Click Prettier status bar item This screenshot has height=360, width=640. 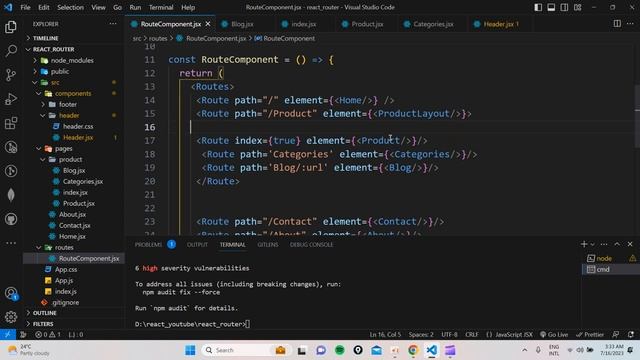[x=590, y=335]
